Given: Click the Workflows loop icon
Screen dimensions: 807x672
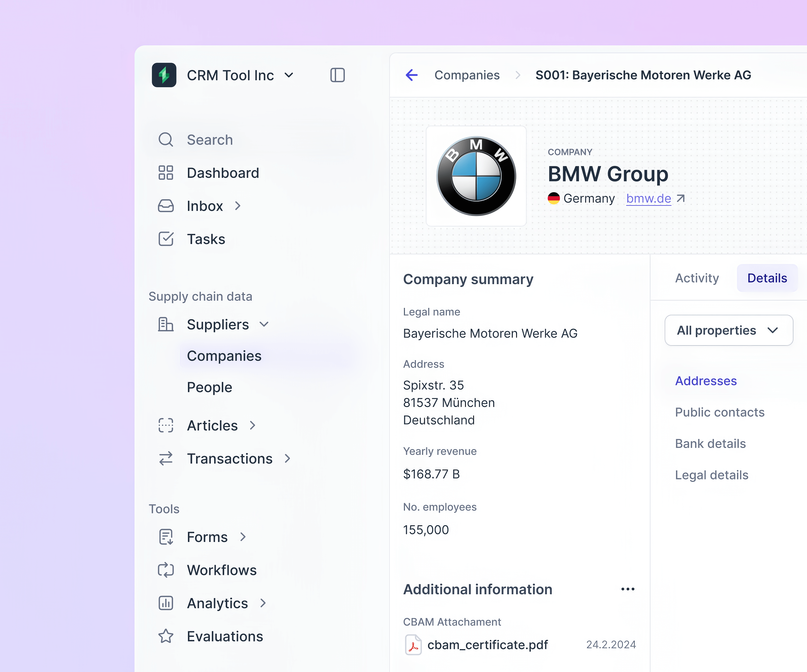Looking at the screenshot, I should [166, 570].
